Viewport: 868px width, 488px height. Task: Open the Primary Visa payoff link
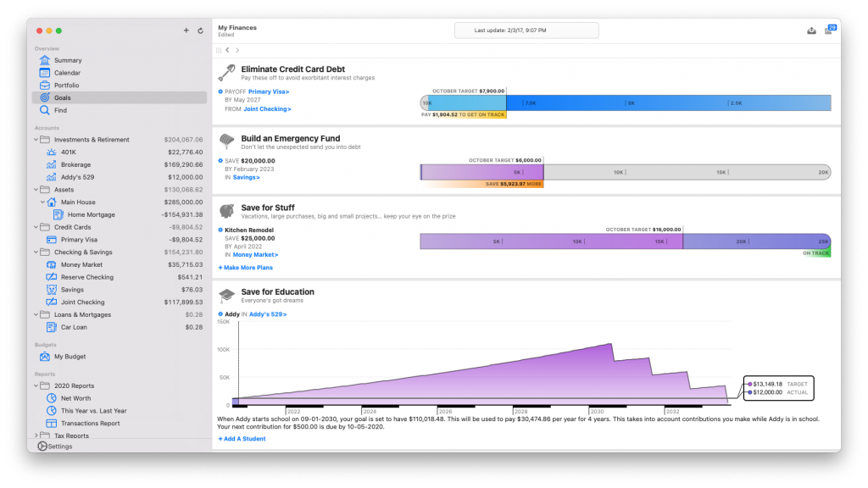pyautogui.click(x=269, y=91)
